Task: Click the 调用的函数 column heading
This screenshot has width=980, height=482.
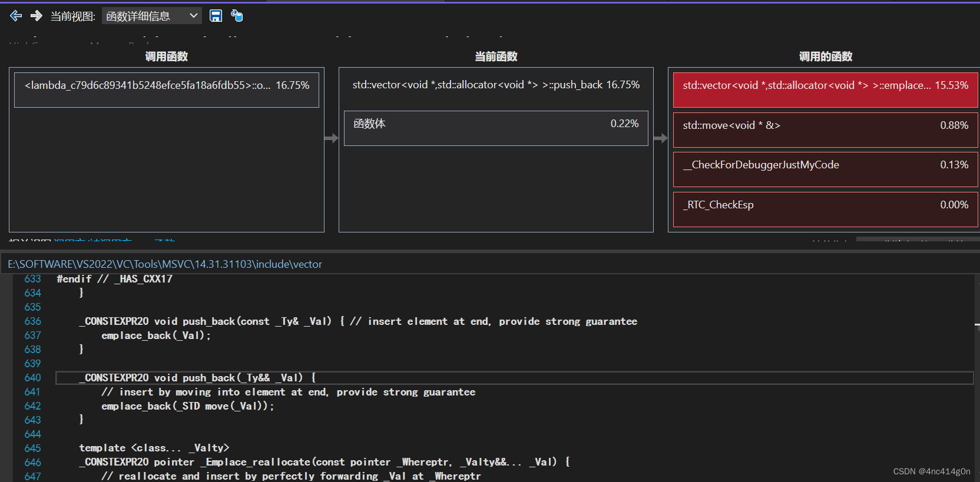Action: tap(825, 56)
